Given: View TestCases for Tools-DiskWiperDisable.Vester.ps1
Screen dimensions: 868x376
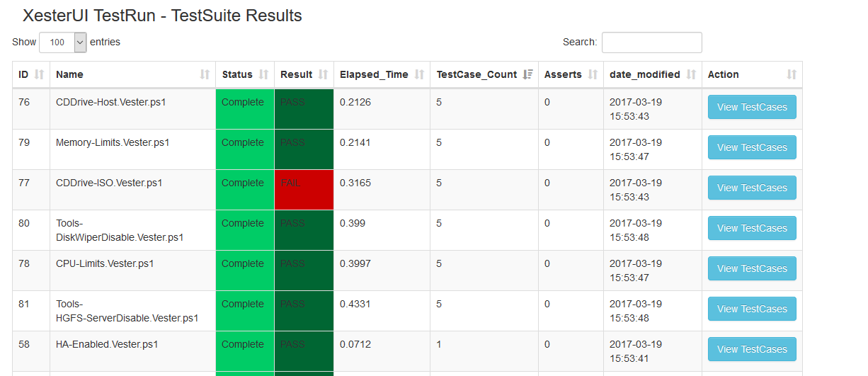Looking at the screenshot, I should click(x=752, y=229).
